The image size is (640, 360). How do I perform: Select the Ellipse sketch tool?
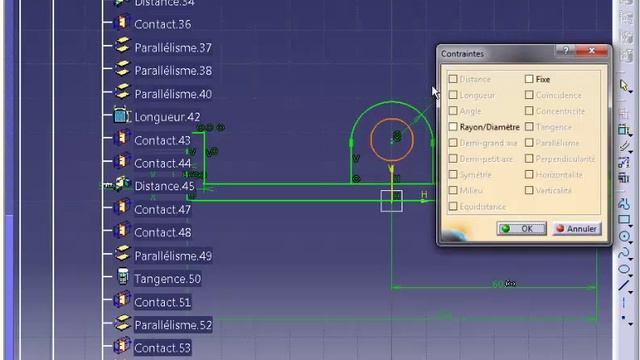[624, 269]
